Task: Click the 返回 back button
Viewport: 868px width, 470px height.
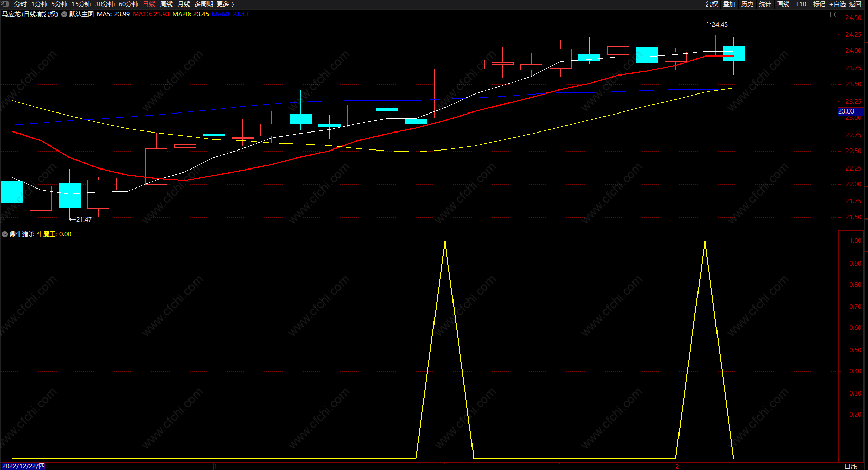Action: click(855, 4)
